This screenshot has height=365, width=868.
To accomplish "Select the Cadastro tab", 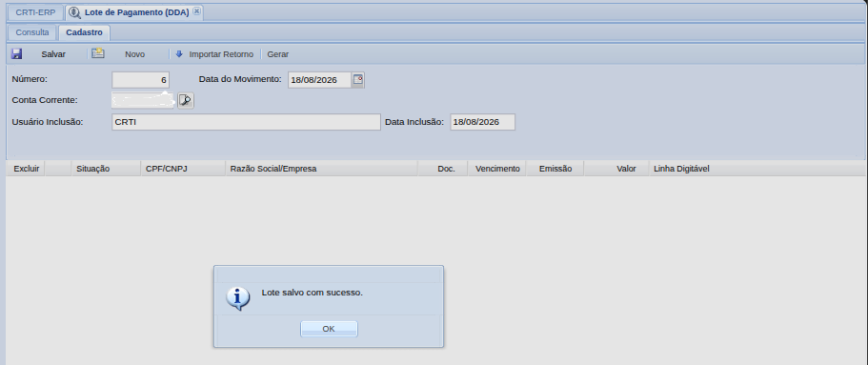I will pos(84,32).
